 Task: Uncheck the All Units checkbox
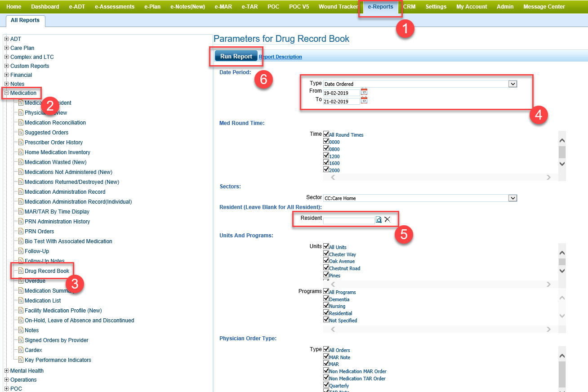point(326,246)
